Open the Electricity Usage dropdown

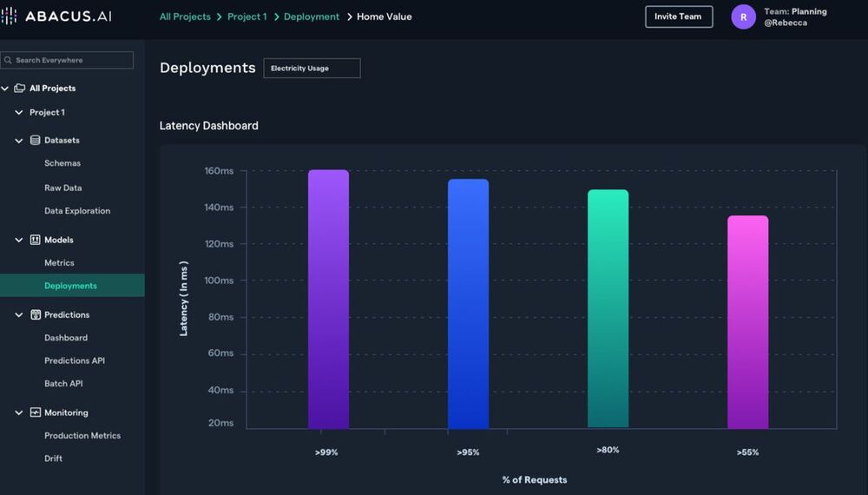click(312, 69)
